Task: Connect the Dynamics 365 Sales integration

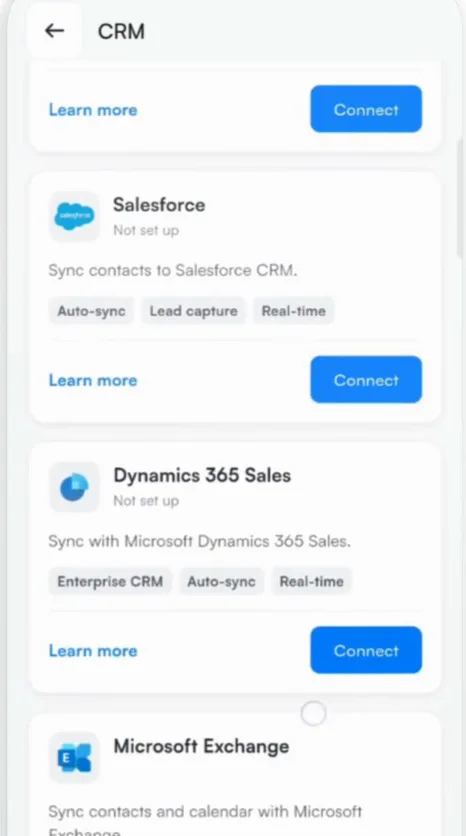Action: click(x=366, y=650)
